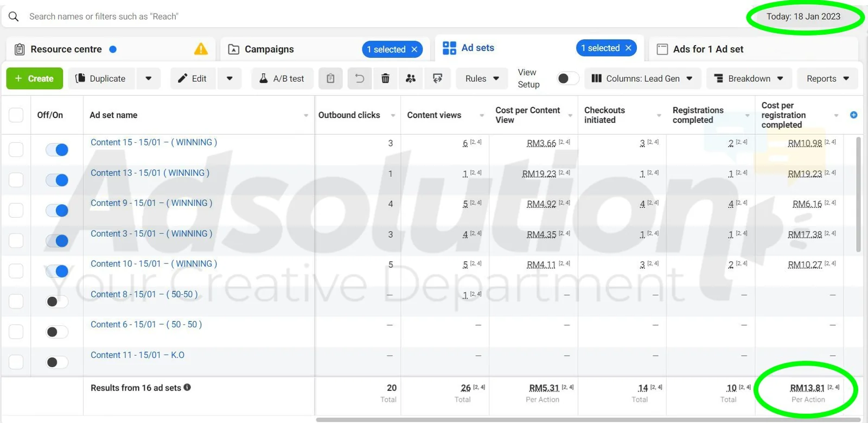
Task: Tick the checkbox for Content 11 row
Action: tap(16, 362)
